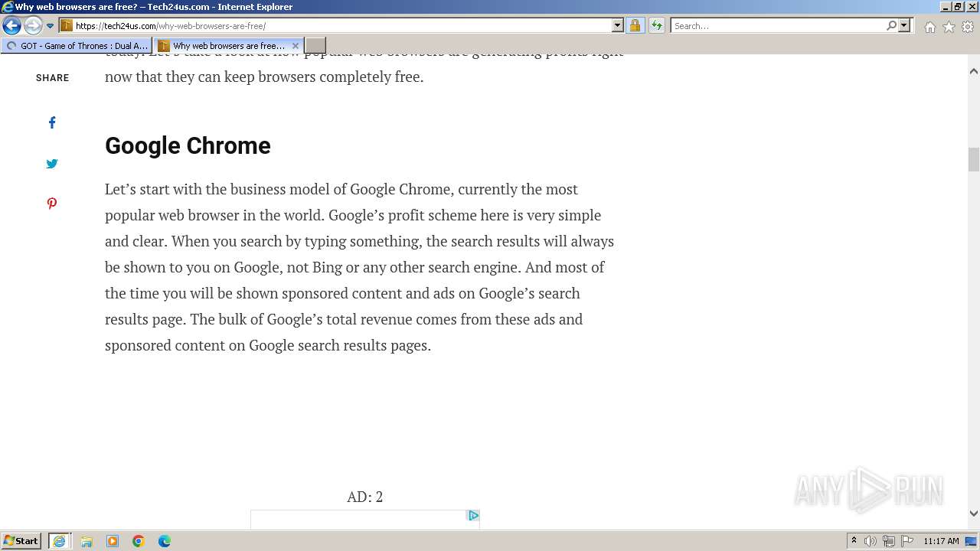Click the 11:17 AM taskbar clock

(941, 541)
